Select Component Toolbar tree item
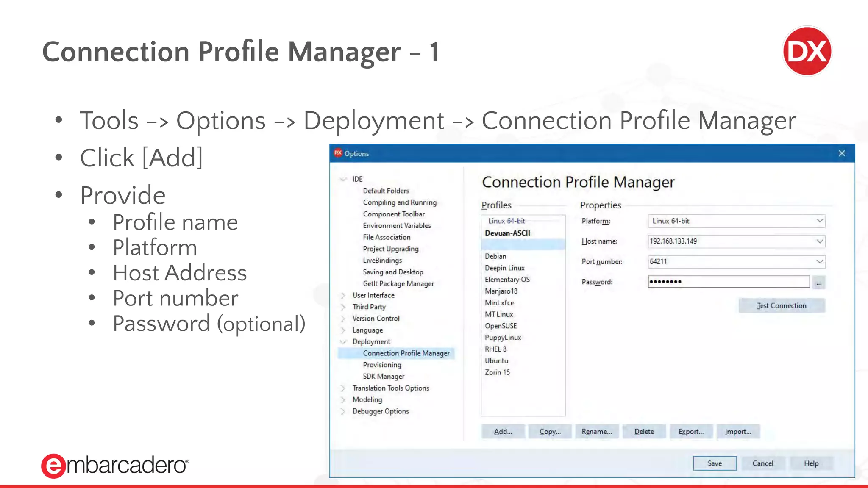The image size is (868, 488). (x=394, y=214)
